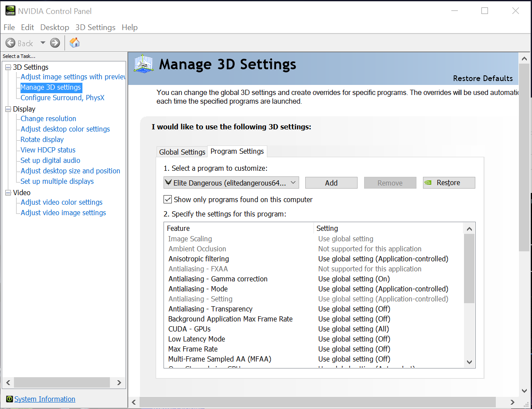This screenshot has width=532, height=409.
Task: Switch to the Global Settings tab
Action: (x=182, y=152)
